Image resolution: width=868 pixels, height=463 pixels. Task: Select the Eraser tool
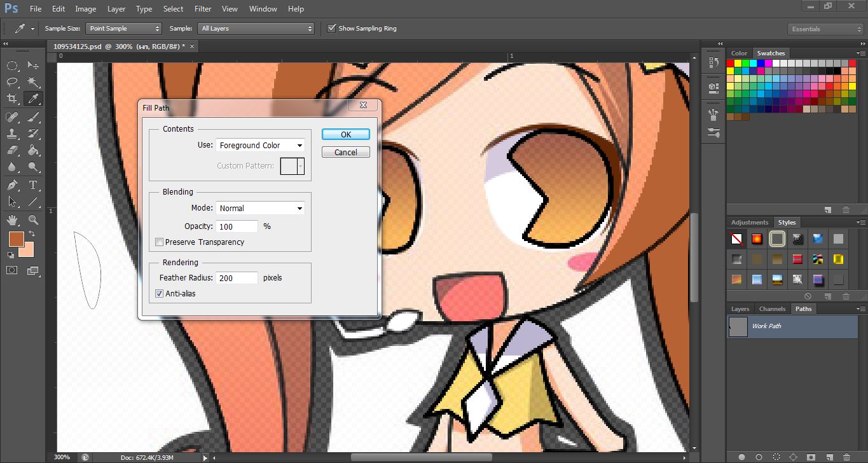(x=12, y=150)
